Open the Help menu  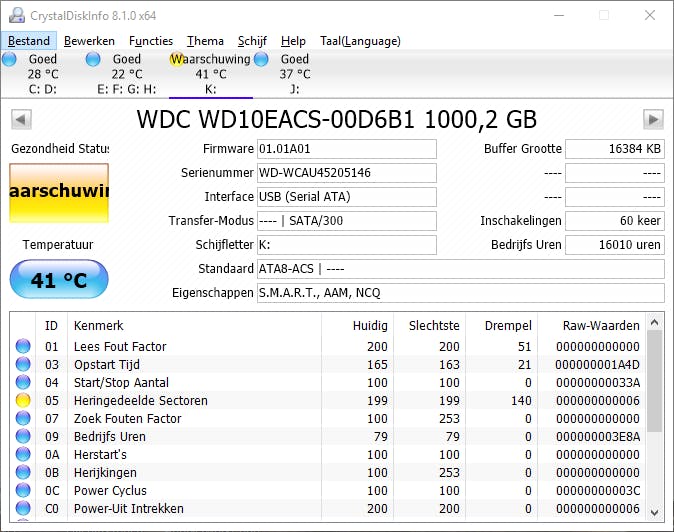[x=293, y=41]
